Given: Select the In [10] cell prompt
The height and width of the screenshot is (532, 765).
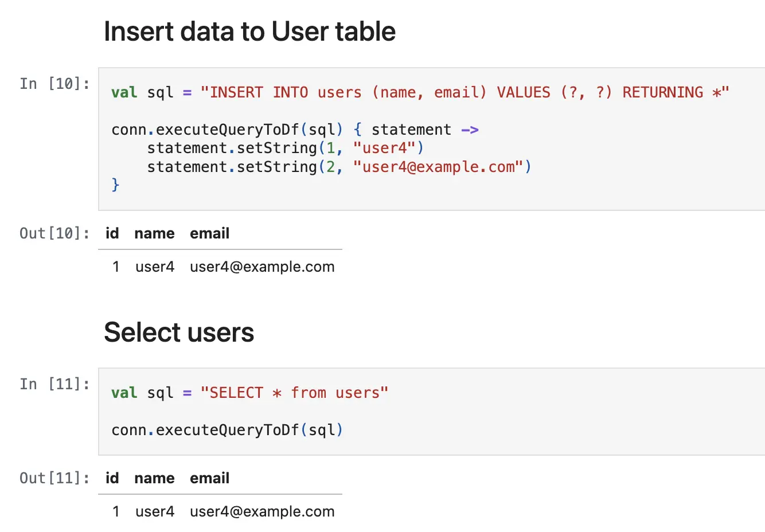Looking at the screenshot, I should tap(54, 84).
